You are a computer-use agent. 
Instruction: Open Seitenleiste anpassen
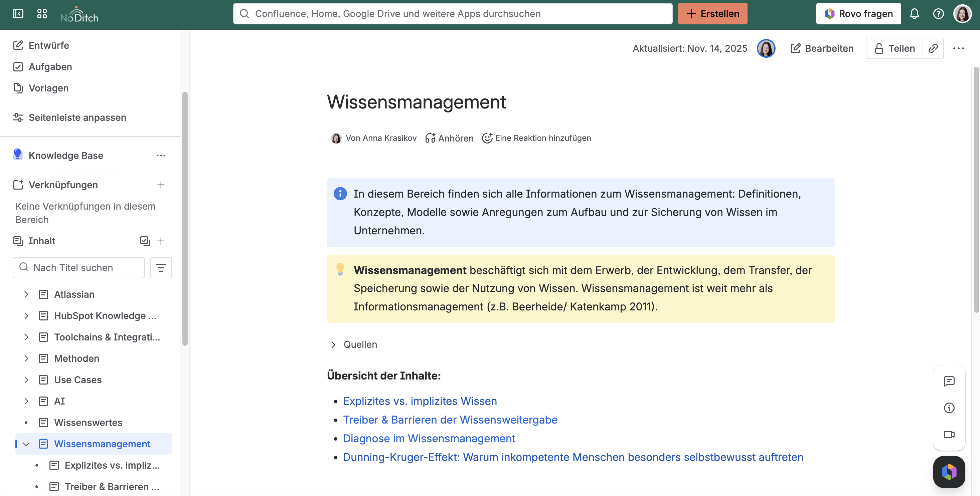pos(69,117)
